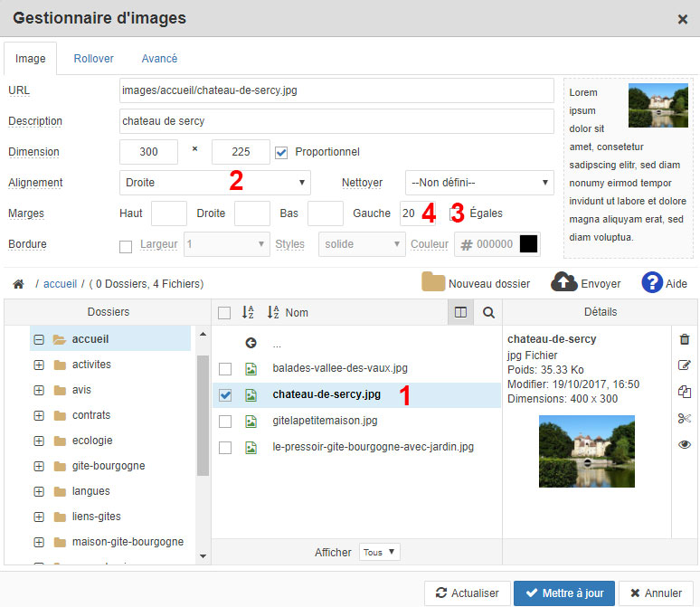Viewport: 700px width, 607px height.
Task: Click the chateau-de-sercy preview thumbnail in Détails
Action: click(x=587, y=451)
